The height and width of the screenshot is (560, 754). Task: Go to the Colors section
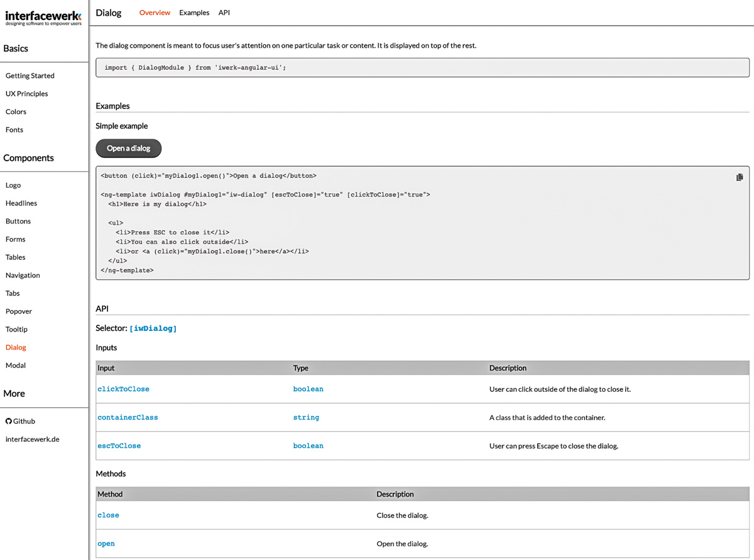tap(16, 111)
